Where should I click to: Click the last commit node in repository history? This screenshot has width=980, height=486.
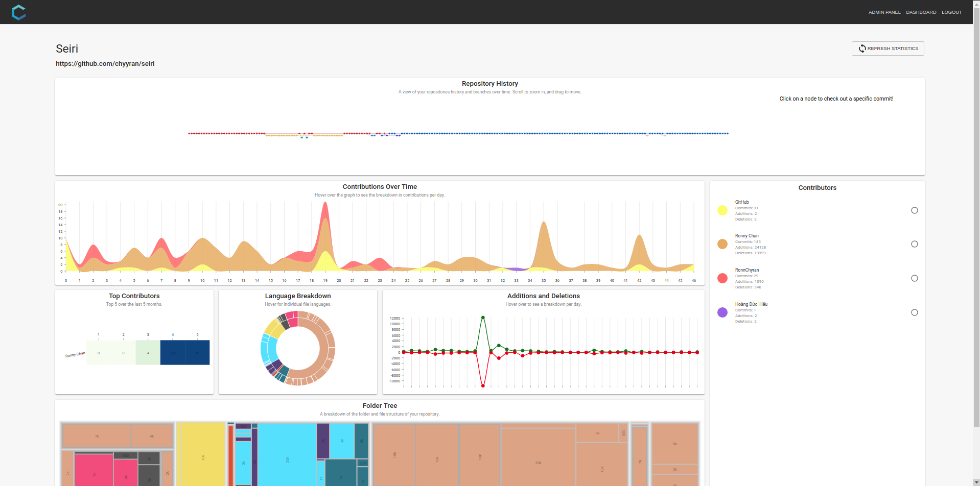(727, 134)
